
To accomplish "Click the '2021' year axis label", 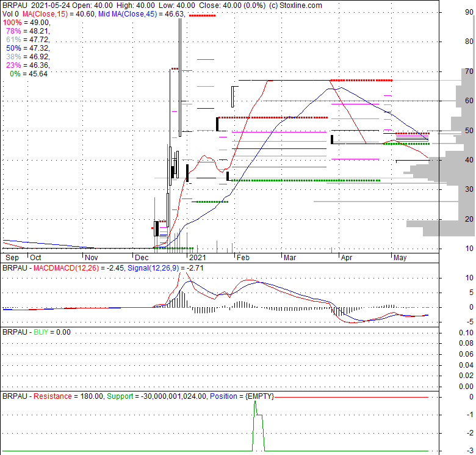I will click(x=198, y=258).
